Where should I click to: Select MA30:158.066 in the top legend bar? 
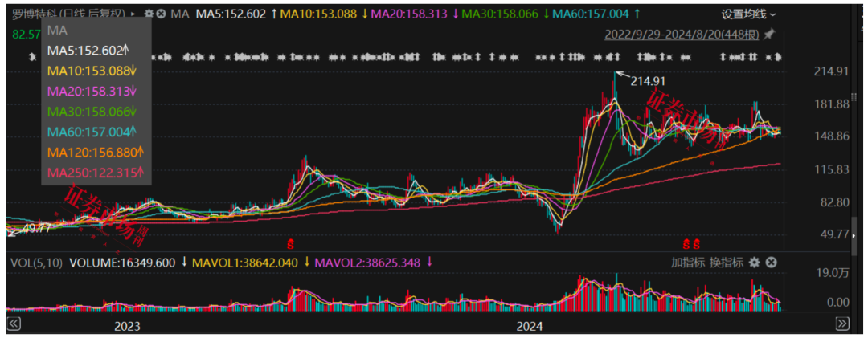(x=501, y=14)
